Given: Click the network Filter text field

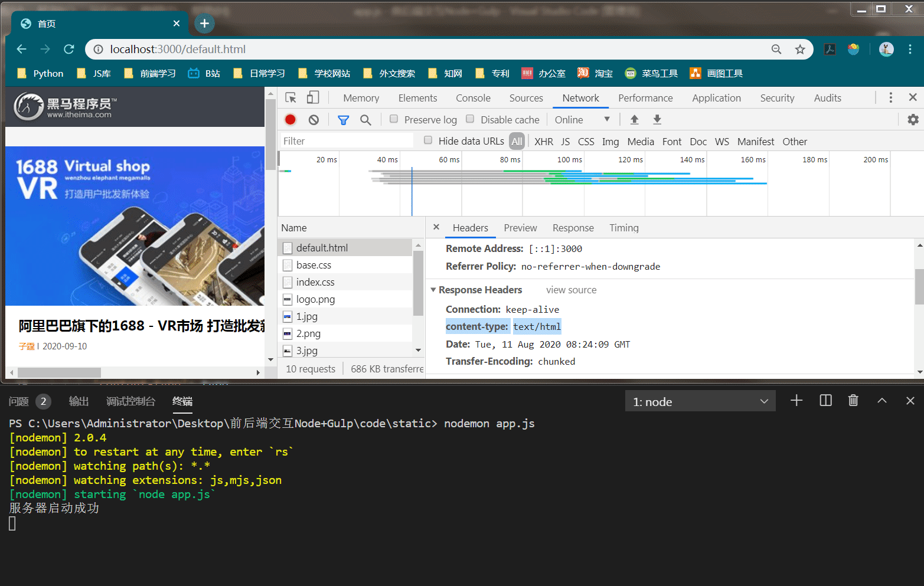Looking at the screenshot, I should (x=347, y=141).
